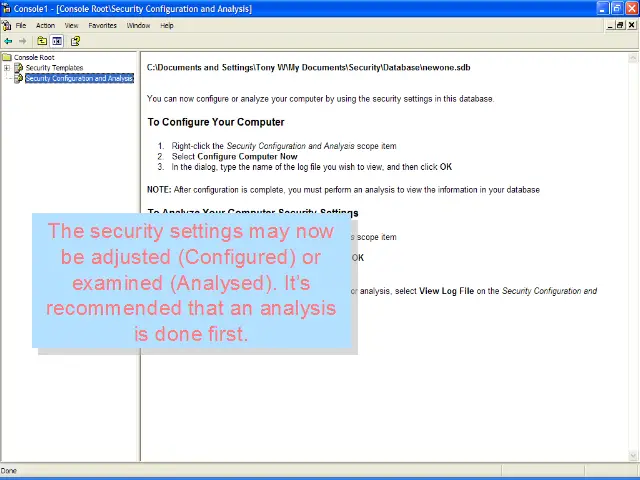
Task: Close the inner console child window
Action: (632, 25)
